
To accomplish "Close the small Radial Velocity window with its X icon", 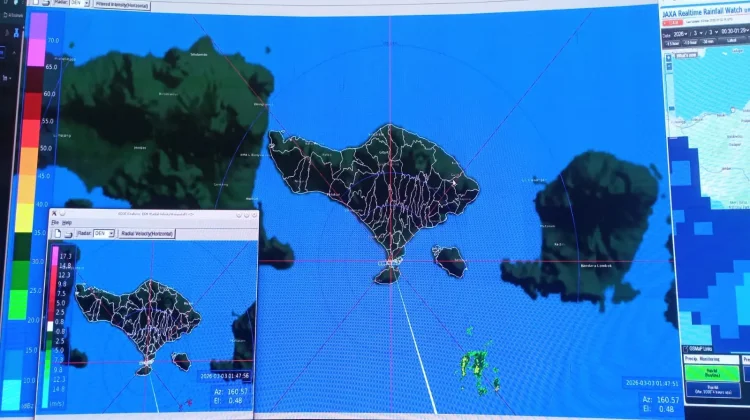I will 54,213.
